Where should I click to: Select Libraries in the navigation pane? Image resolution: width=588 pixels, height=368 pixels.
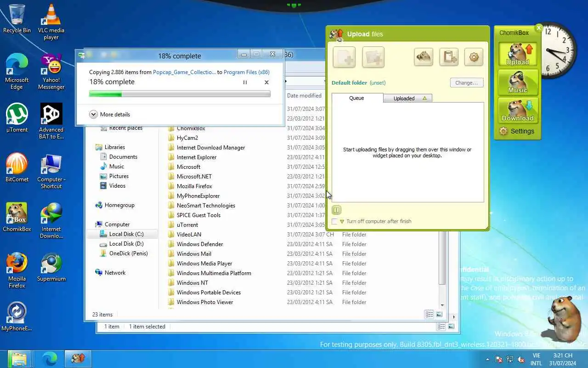(x=110, y=147)
